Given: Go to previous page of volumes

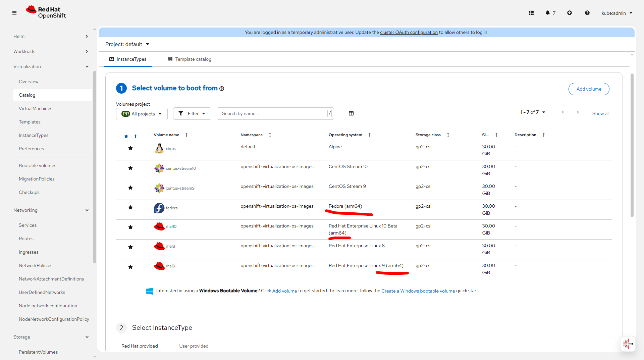Looking at the screenshot, I should pyautogui.click(x=563, y=112).
